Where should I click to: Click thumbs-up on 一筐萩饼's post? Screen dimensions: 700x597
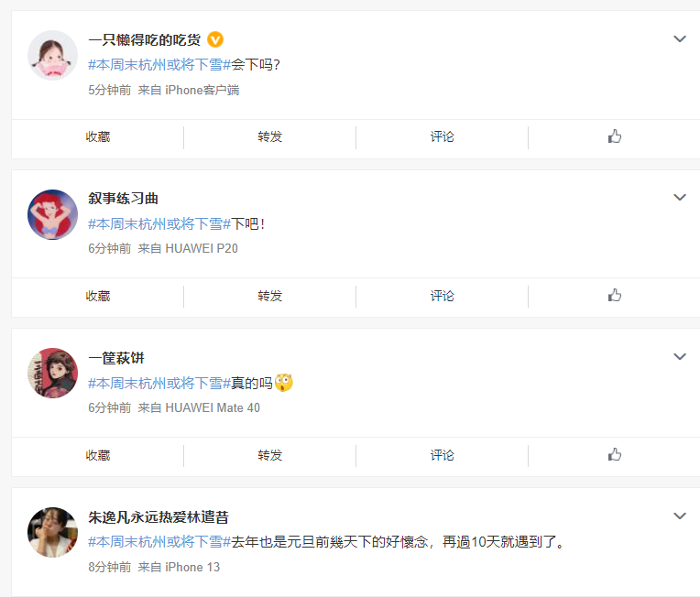click(x=614, y=454)
